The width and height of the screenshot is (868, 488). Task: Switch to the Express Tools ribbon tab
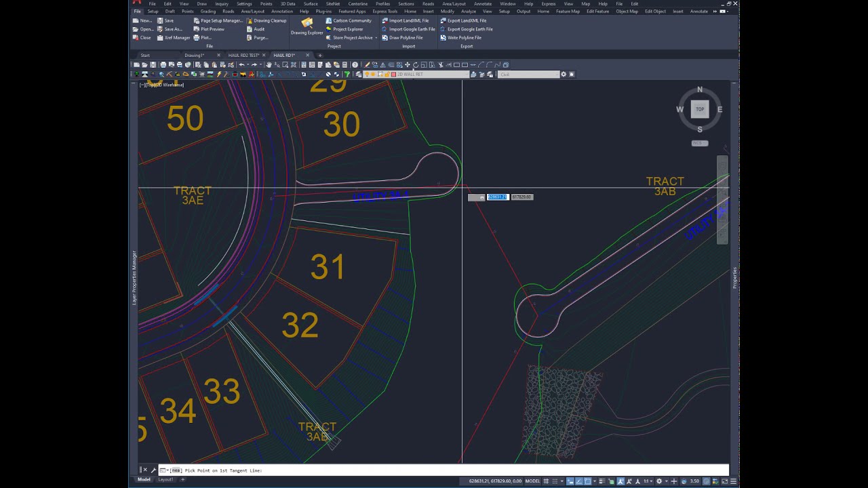pyautogui.click(x=385, y=12)
